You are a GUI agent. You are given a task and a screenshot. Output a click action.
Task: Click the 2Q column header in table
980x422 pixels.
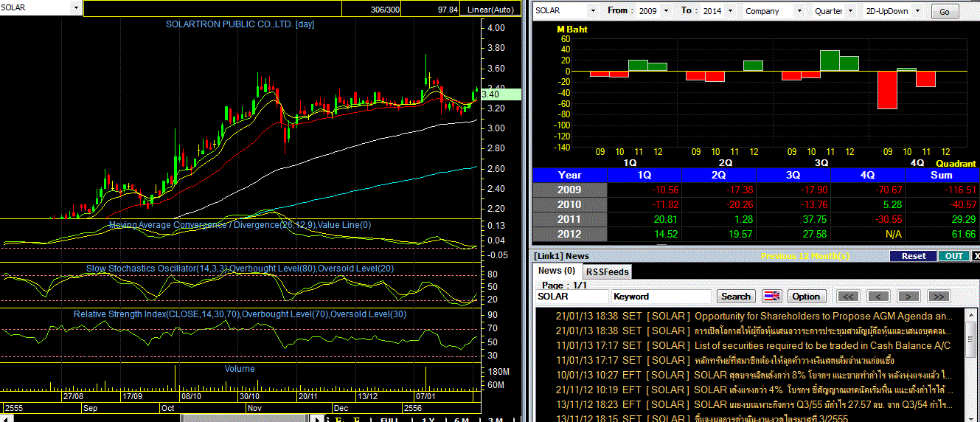coord(719,175)
